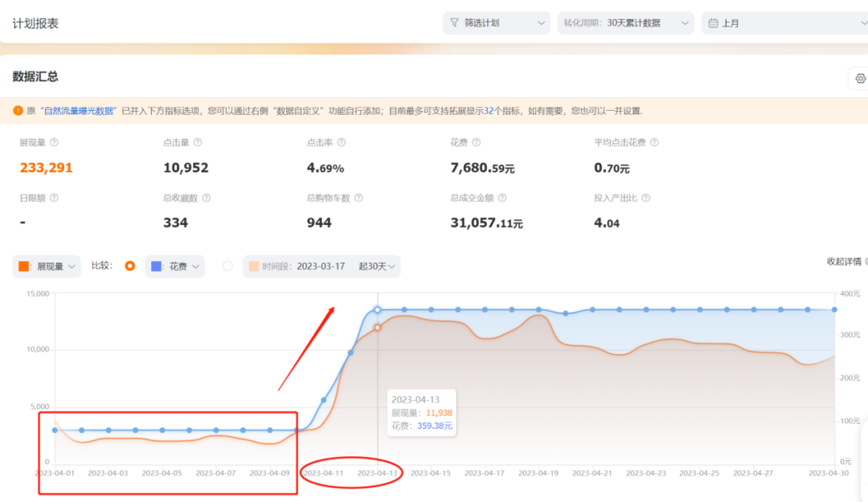Click help icon next to 总成交金额
This screenshot has height=502, width=868.
point(503,198)
